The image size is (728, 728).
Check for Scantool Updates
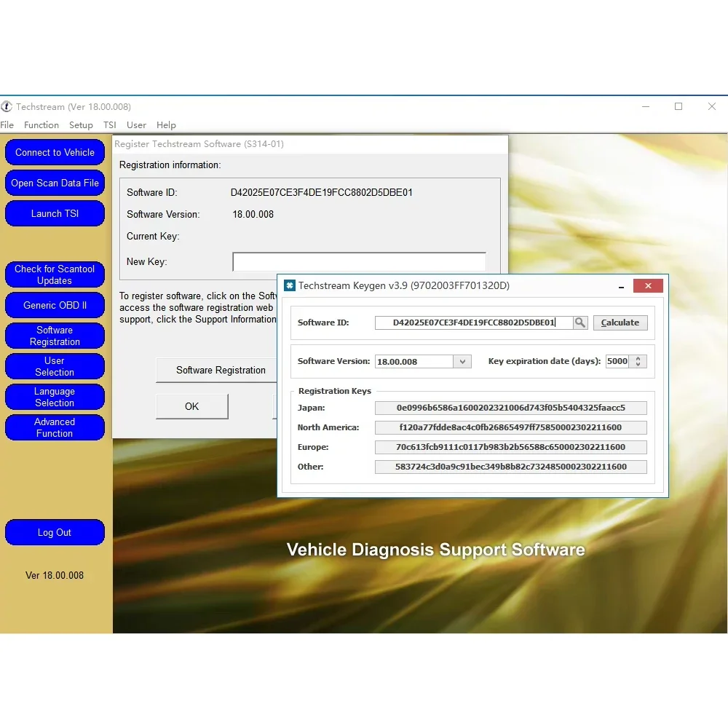click(55, 274)
